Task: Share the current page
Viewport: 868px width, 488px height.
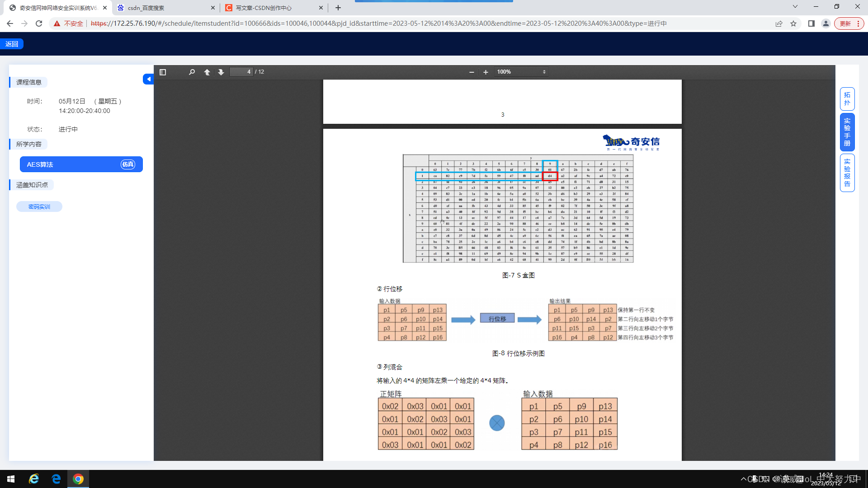Action: [778, 23]
